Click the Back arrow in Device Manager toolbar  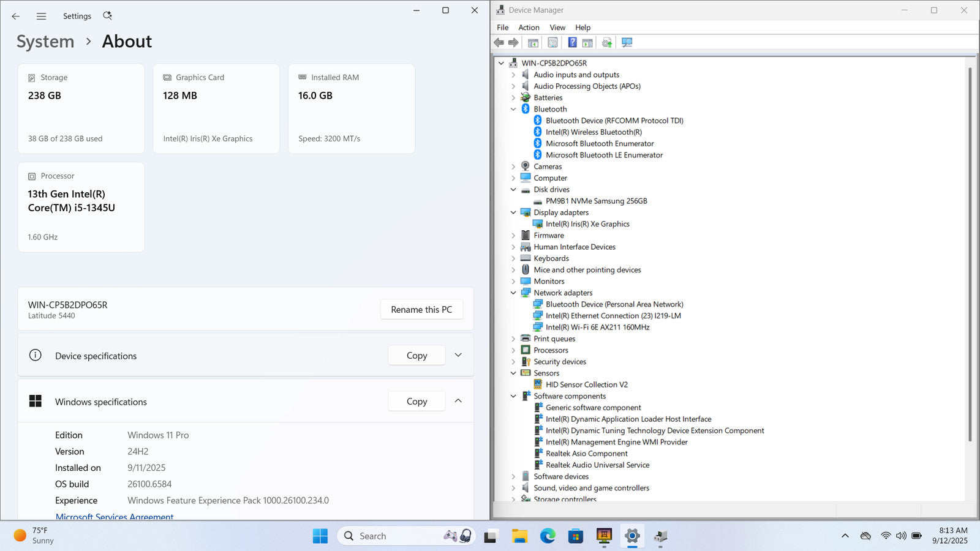[x=499, y=42]
